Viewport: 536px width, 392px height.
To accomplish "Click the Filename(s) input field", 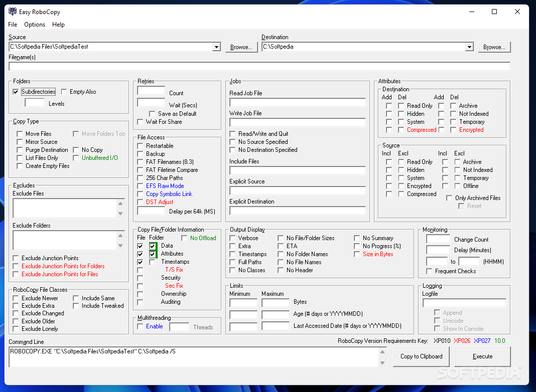I will pyautogui.click(x=259, y=66).
